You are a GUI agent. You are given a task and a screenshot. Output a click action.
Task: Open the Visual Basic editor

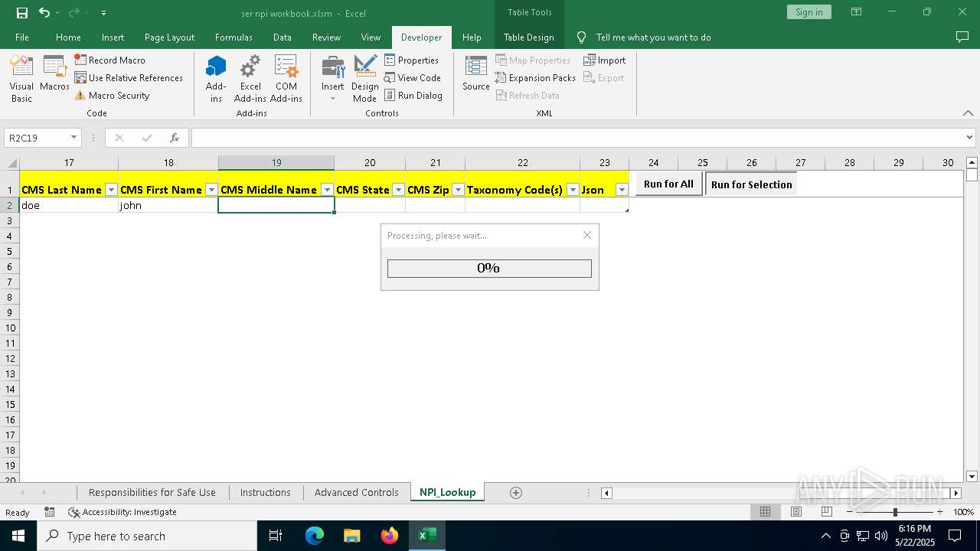click(x=21, y=79)
